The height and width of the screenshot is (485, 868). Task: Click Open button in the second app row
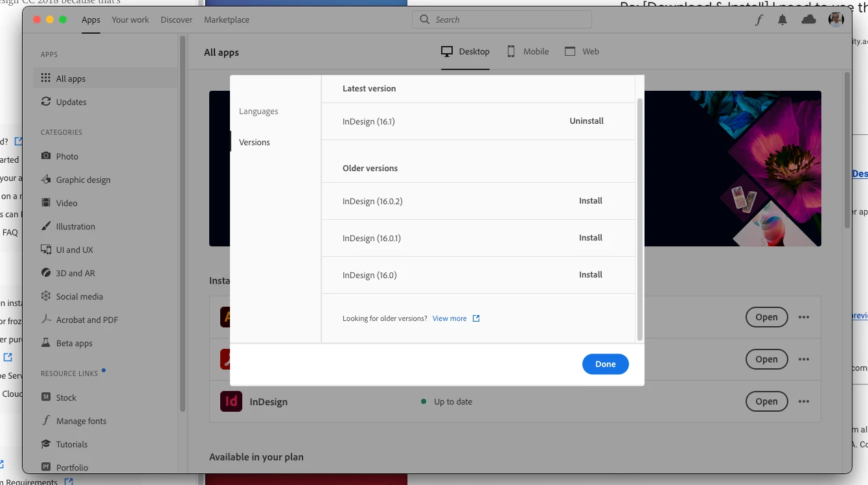(766, 359)
